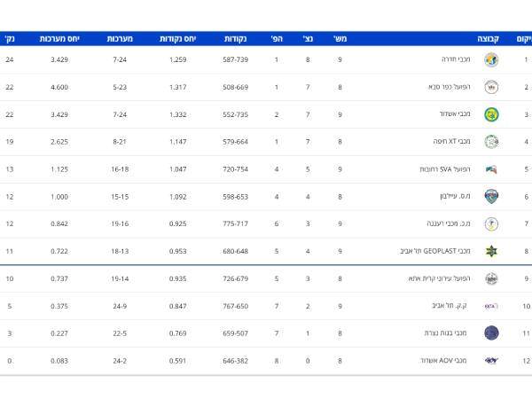This screenshot has width=532, height=399.
Task: Click the ק.ק. תל אביב logo
Action: pyautogui.click(x=491, y=306)
